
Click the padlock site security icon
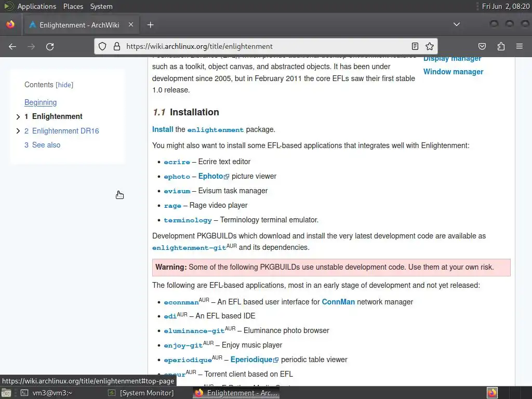click(x=117, y=46)
